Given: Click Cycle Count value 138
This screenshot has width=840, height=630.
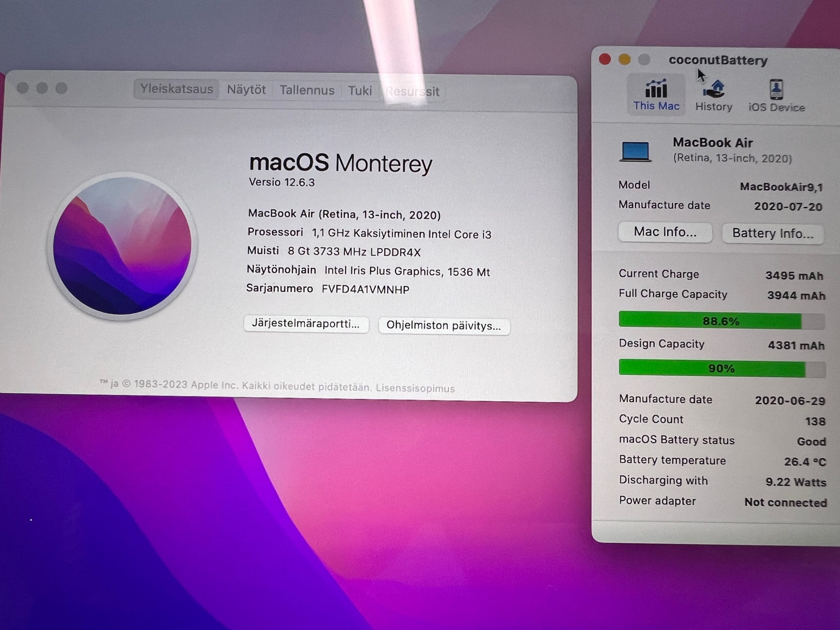Looking at the screenshot, I should [x=815, y=421].
